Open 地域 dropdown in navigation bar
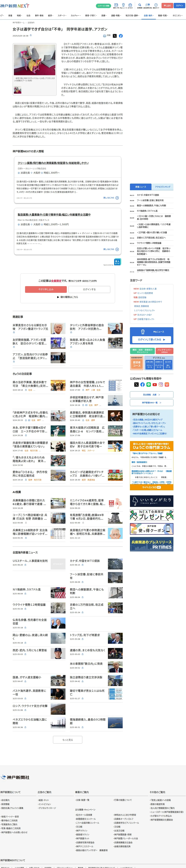Image resolution: width=186 pixels, height=868 pixels. pyautogui.click(x=19, y=15)
